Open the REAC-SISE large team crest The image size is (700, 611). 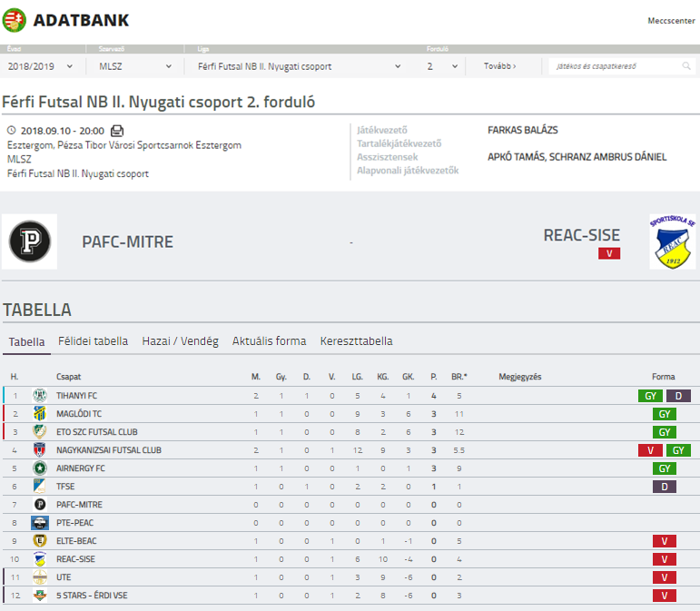[673, 241]
